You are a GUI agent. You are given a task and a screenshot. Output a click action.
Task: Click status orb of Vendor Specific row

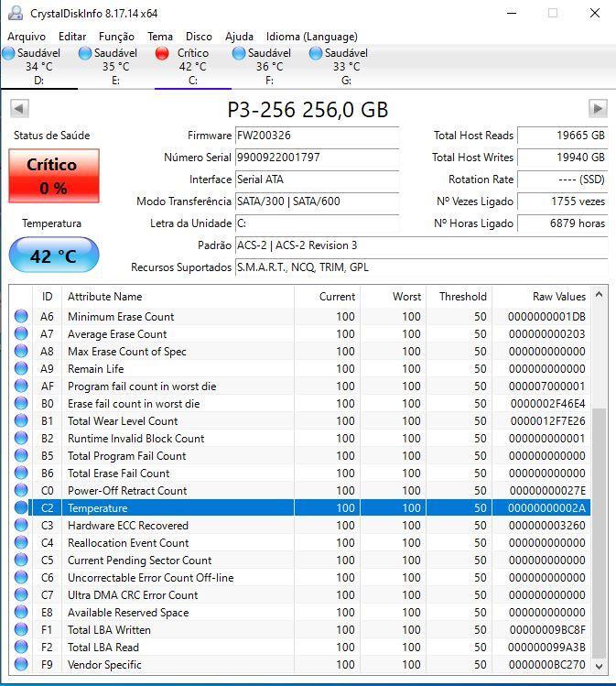(21, 665)
